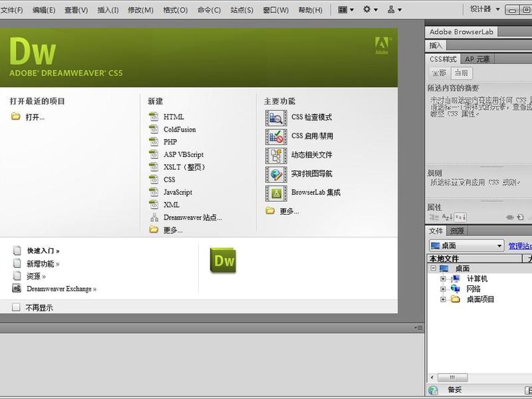The image size is (532, 399).
Task: Switch CSS panel to 全部 mode
Action: click(x=440, y=73)
